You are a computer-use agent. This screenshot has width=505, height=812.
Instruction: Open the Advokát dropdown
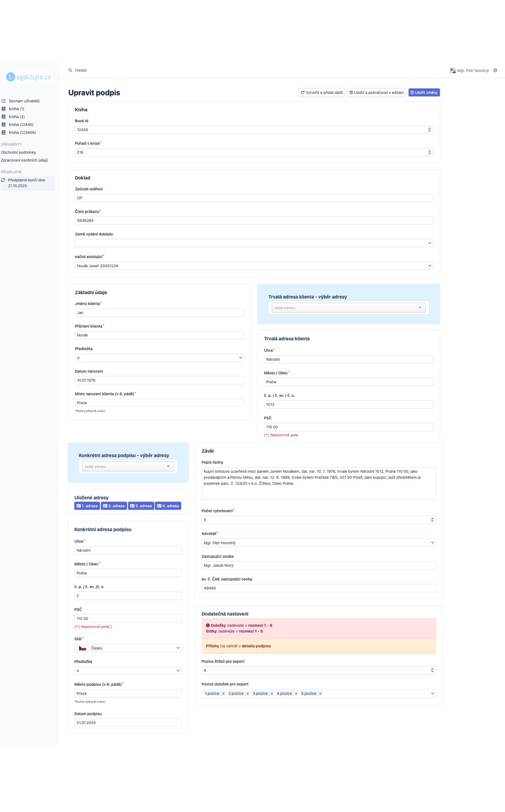pos(319,542)
